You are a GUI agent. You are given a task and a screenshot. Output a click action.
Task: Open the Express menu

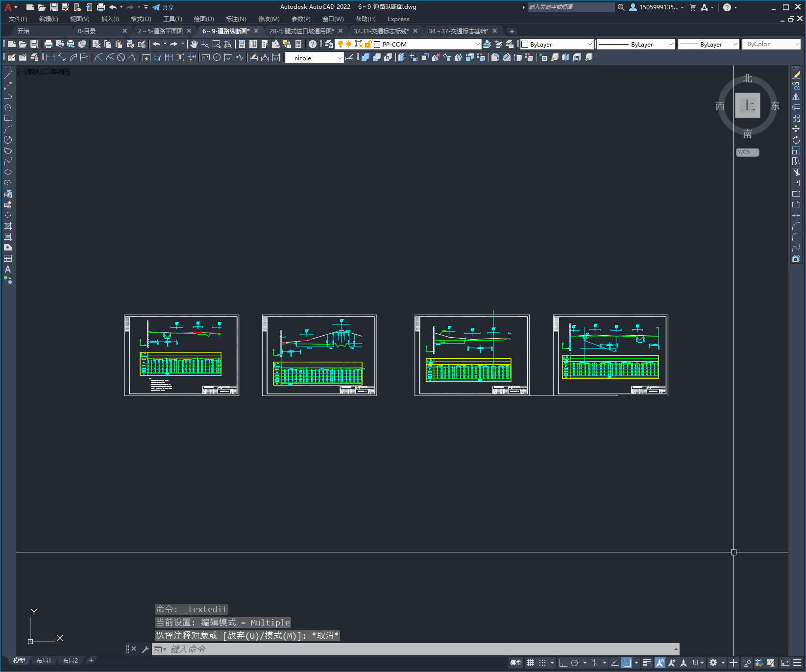(x=398, y=19)
